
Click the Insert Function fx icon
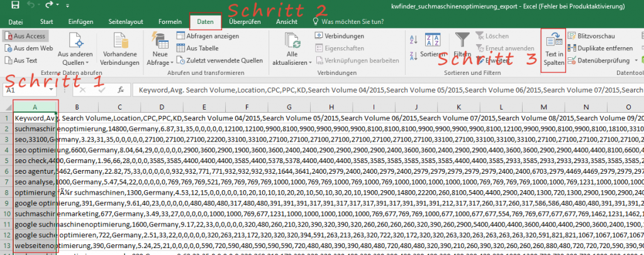pyautogui.click(x=121, y=89)
